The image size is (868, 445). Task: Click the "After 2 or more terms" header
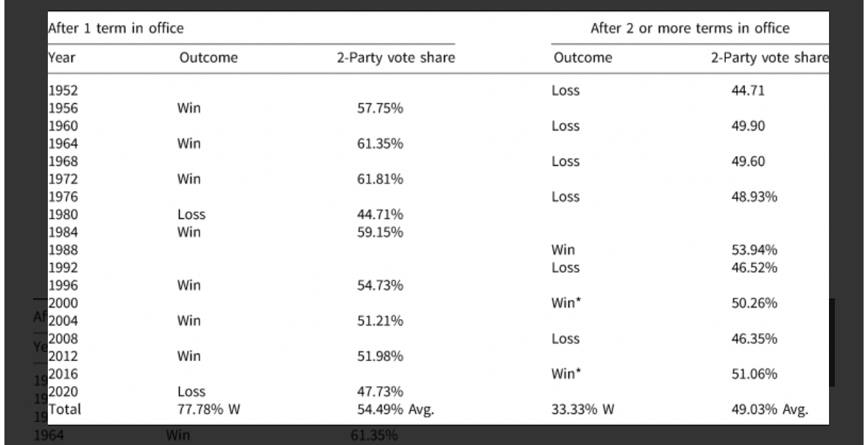coord(692,29)
